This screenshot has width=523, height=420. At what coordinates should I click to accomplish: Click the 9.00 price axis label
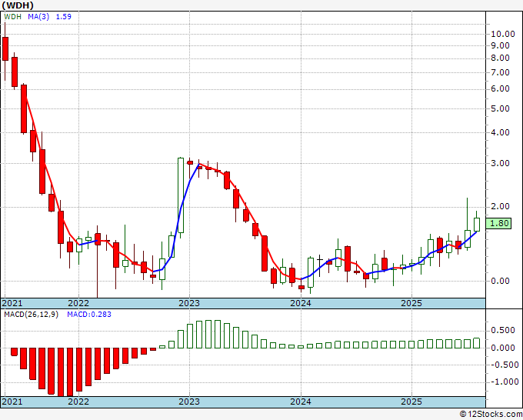point(500,45)
